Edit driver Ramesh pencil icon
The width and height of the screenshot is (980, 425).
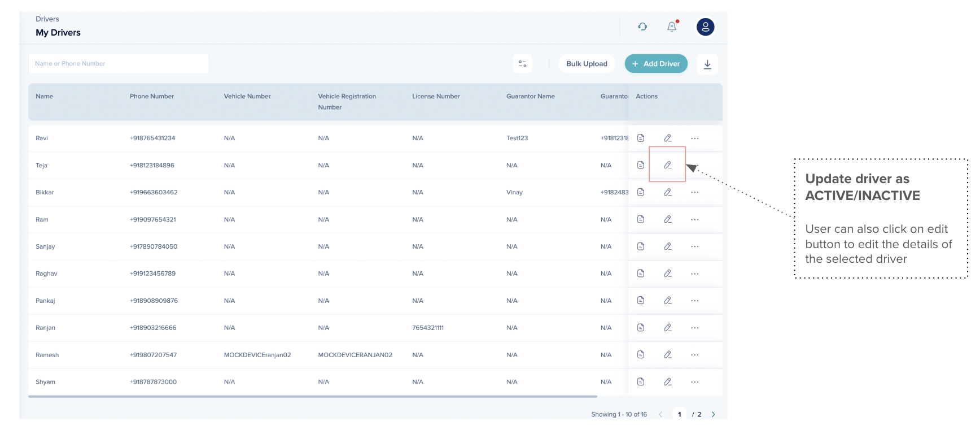[x=668, y=355]
